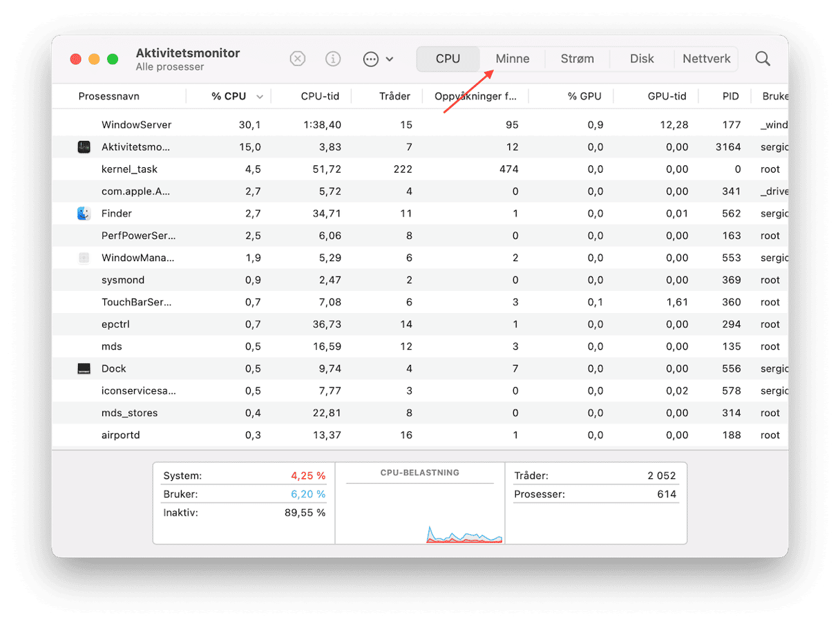Select the com.apple.A… process row
Screen dimensions: 840x626
click(420, 191)
